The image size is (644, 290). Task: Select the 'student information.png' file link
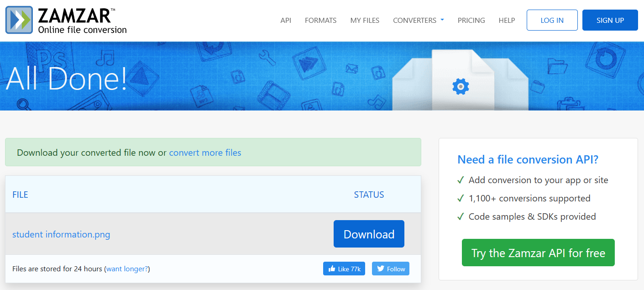[61, 234]
